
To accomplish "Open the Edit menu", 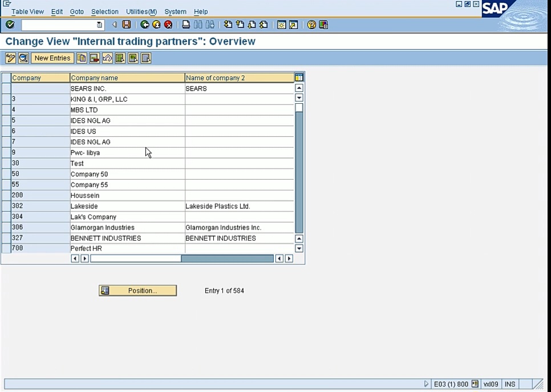I will coord(57,11).
